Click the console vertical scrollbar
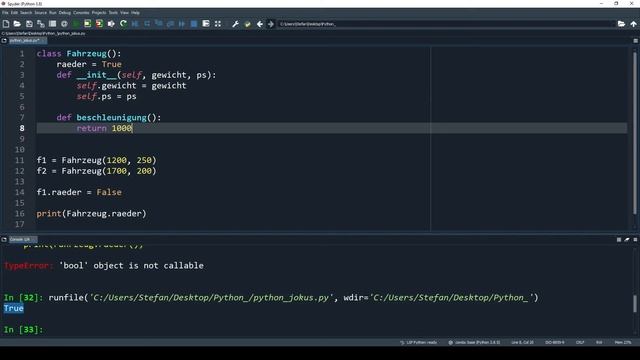The image size is (640, 360). click(x=635, y=304)
